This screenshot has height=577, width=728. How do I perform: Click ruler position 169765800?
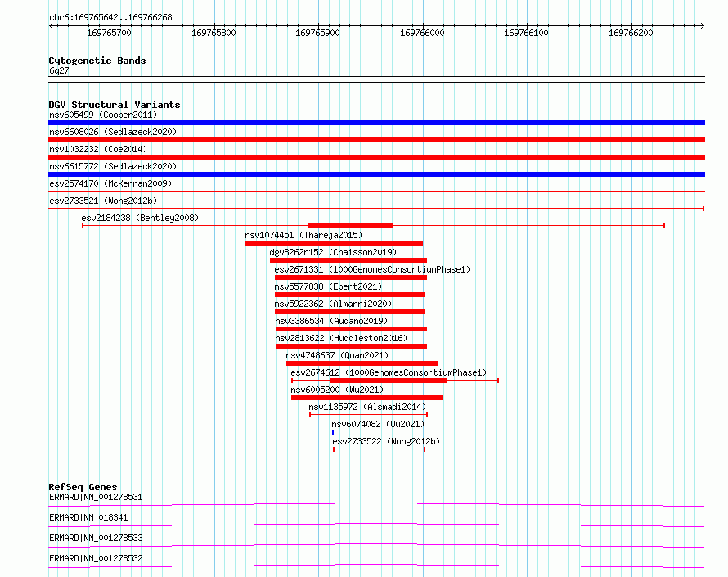pos(213,33)
